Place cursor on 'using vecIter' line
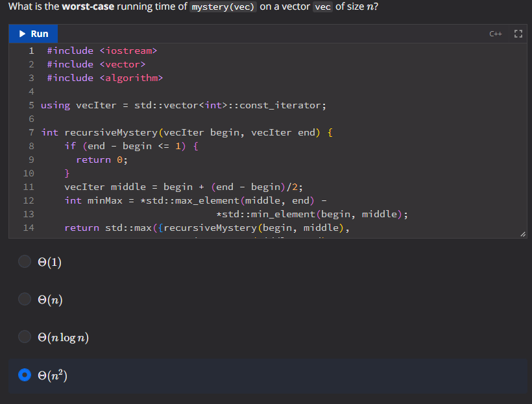 click(184, 105)
